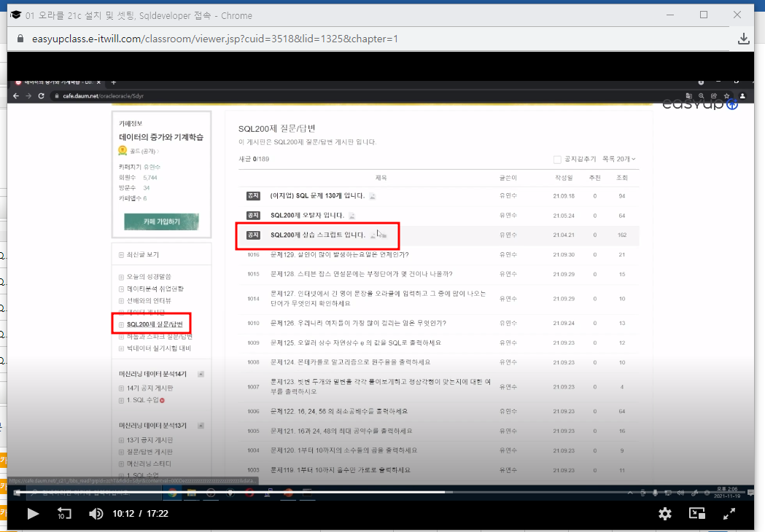Viewport: 765px width, 532px height.
Task: Enable picture-in-picture mode on the player
Action: coord(696,514)
